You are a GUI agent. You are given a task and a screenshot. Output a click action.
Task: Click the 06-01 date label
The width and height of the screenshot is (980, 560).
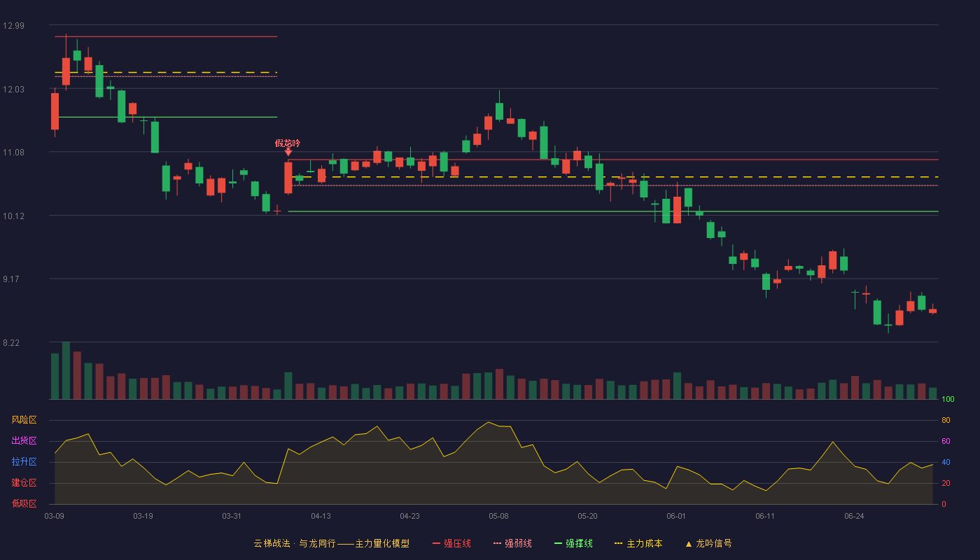coord(676,516)
